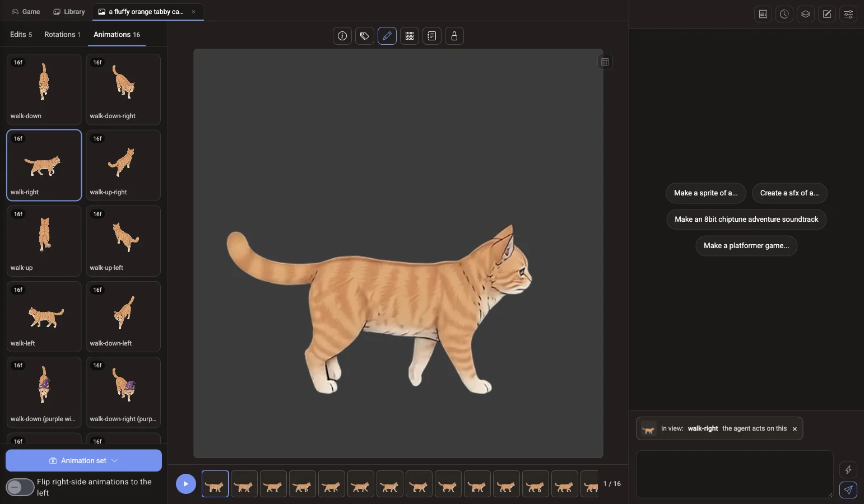Select the walk-up-left animation thumbnail
The width and height of the screenshot is (864, 504).
123,241
